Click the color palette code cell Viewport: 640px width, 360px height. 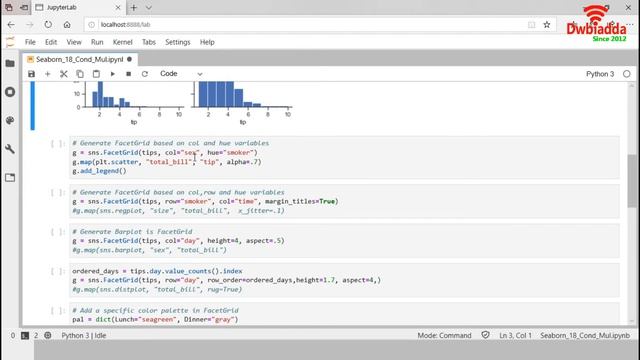[x=344, y=314]
